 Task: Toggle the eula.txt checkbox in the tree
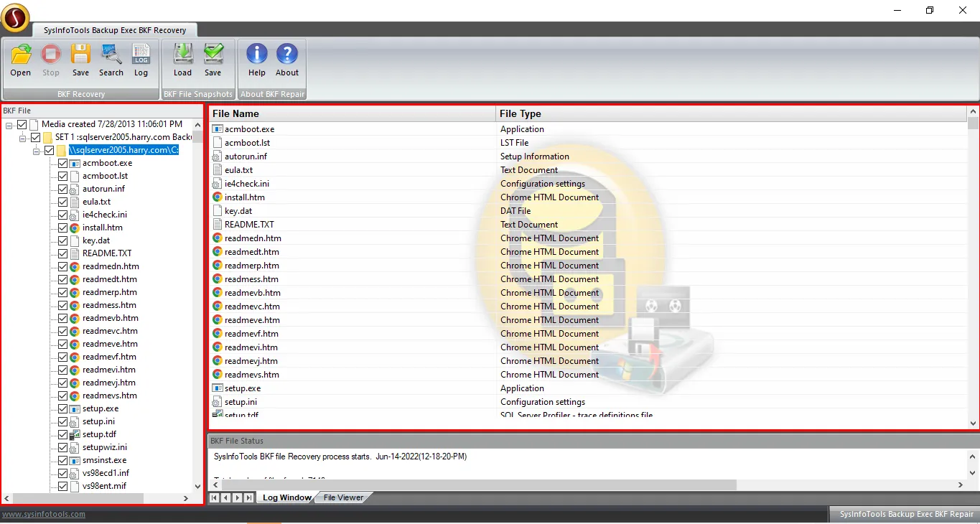click(62, 202)
